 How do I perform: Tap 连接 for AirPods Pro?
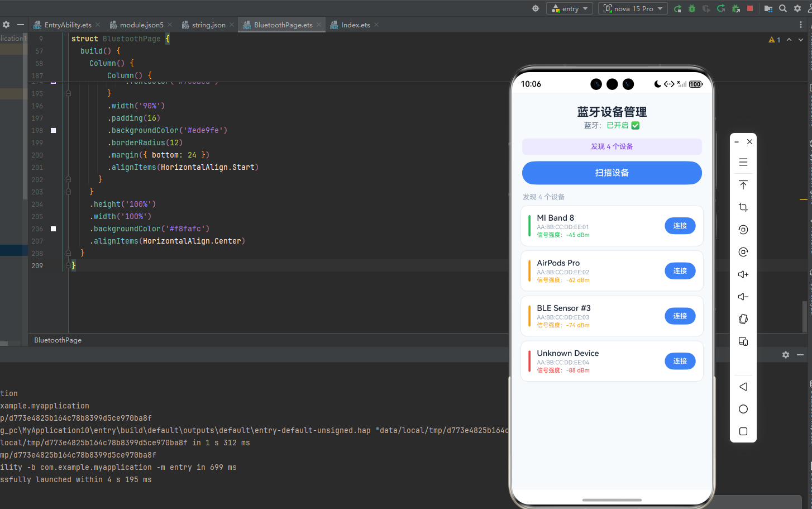(x=680, y=271)
